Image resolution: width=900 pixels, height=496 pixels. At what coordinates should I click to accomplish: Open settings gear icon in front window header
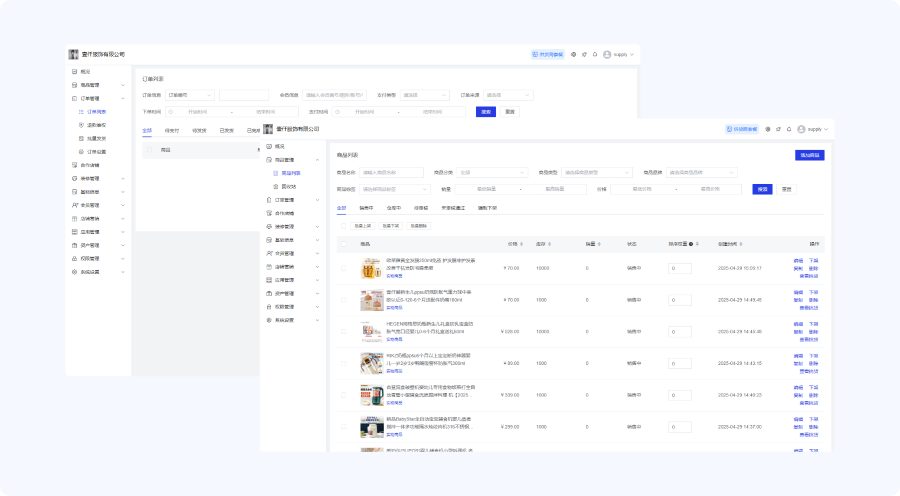[x=767, y=129]
